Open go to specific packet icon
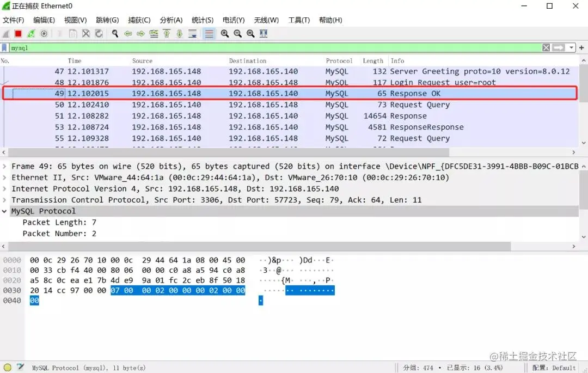Viewport: 588px width, 373px height. (x=154, y=34)
